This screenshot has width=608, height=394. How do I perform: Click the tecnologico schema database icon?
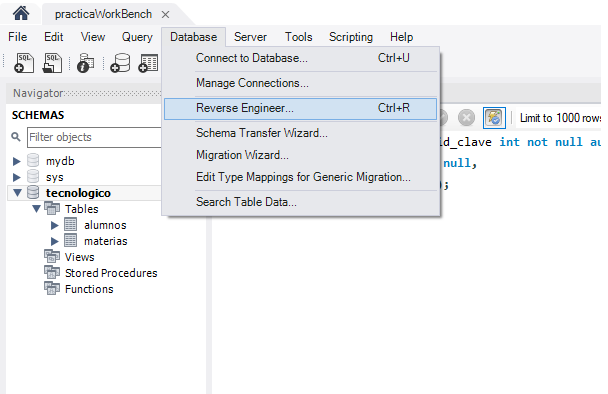point(33,192)
